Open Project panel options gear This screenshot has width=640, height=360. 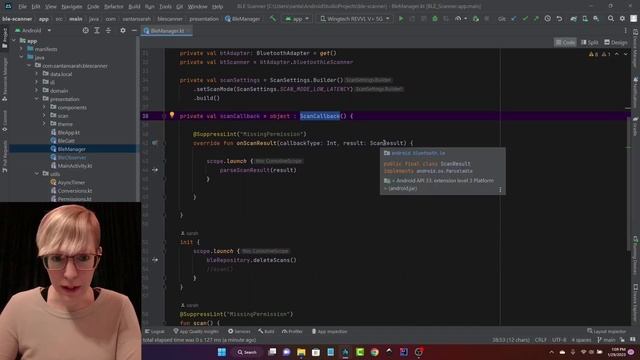click(123, 31)
